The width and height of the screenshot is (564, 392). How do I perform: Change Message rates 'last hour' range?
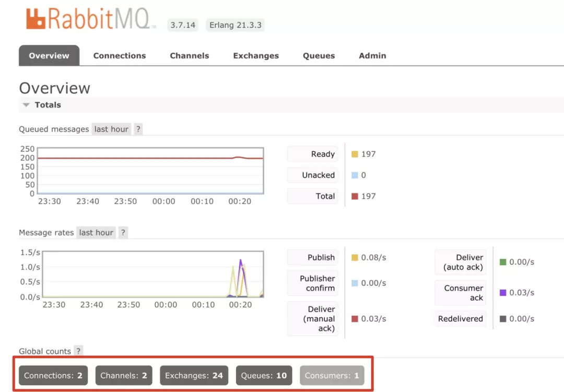coord(96,233)
